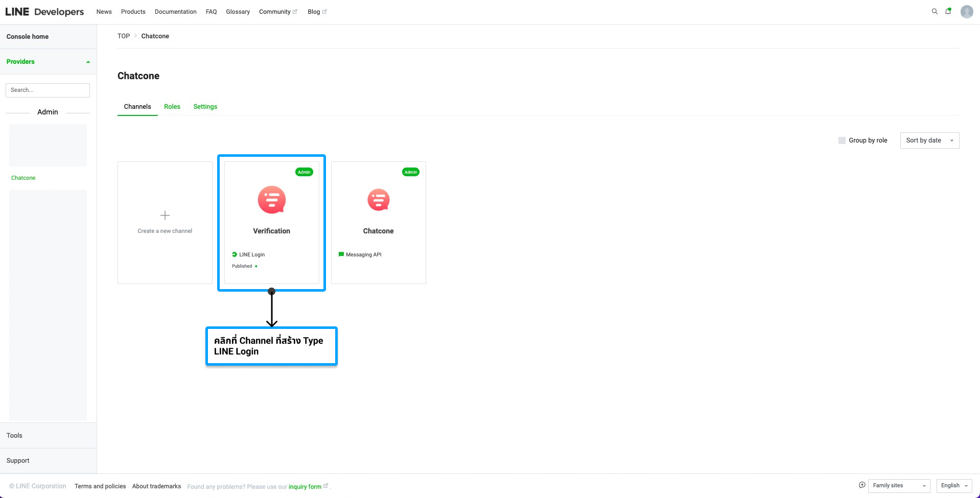Click the plus icon to create channel
This screenshot has height=498, width=980.
165,215
